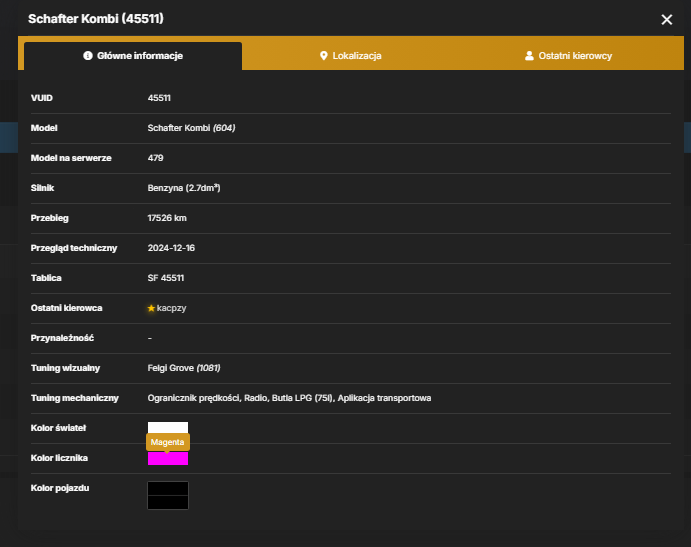Image resolution: width=691 pixels, height=547 pixels.
Task: Open the Główne informacje tab
Action: [x=133, y=56]
